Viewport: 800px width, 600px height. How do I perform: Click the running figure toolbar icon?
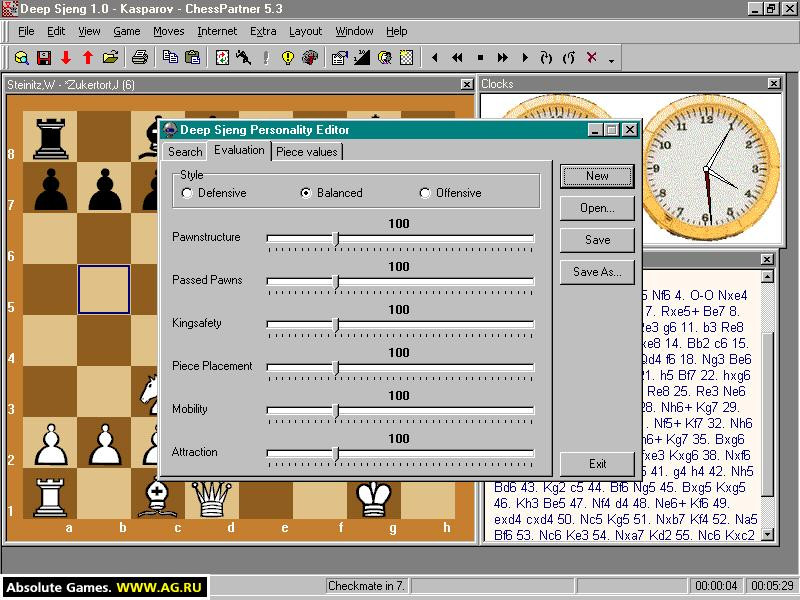click(x=243, y=58)
